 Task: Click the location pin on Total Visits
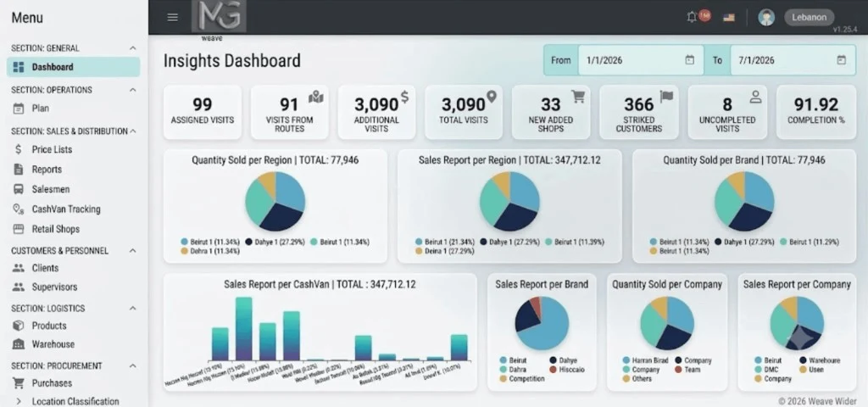491,98
